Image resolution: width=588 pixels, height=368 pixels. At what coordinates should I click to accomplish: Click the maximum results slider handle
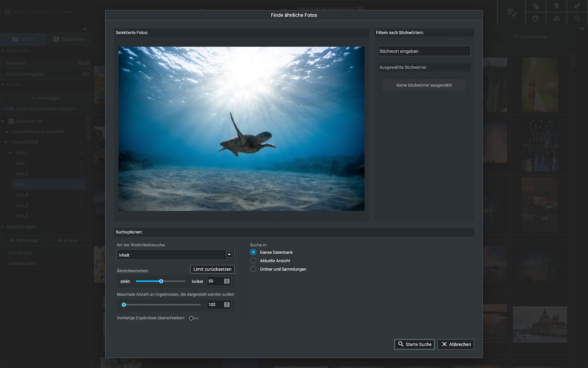[x=124, y=305]
